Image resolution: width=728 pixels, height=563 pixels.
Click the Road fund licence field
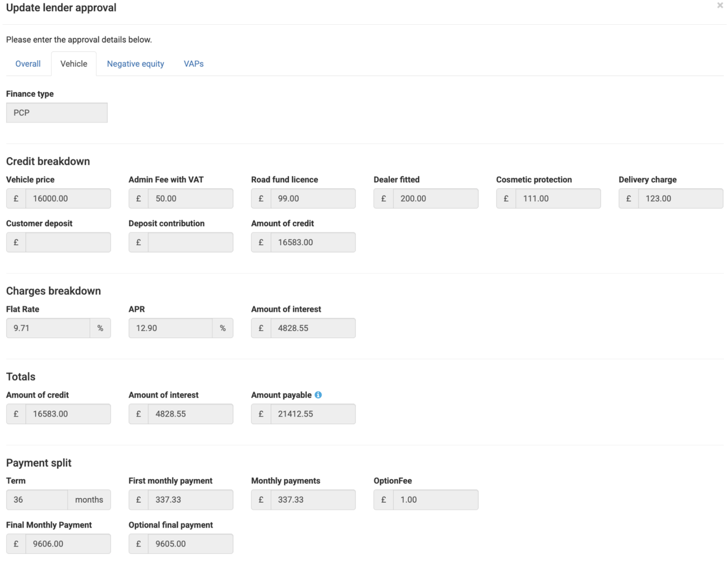(x=313, y=199)
